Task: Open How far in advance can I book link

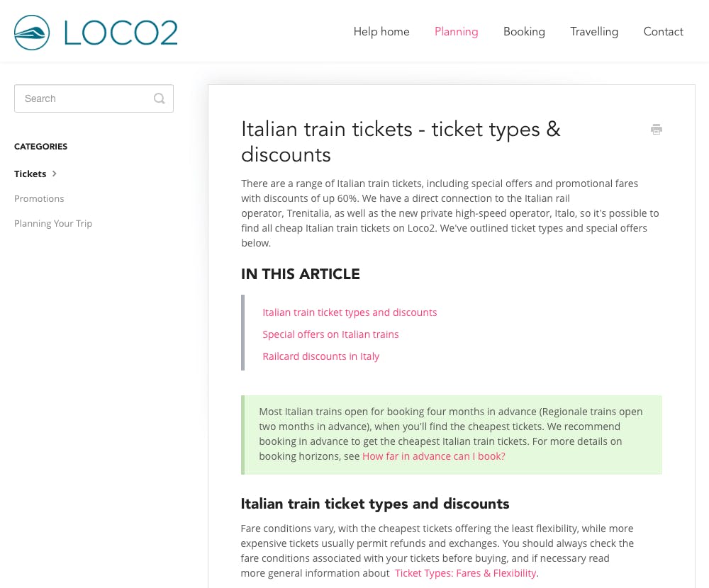Action: pos(434,456)
